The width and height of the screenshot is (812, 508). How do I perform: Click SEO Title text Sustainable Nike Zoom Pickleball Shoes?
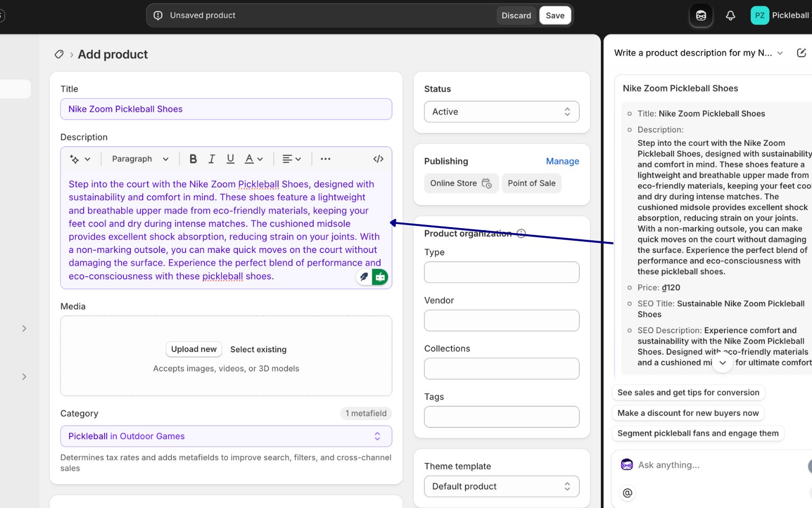coord(721,309)
